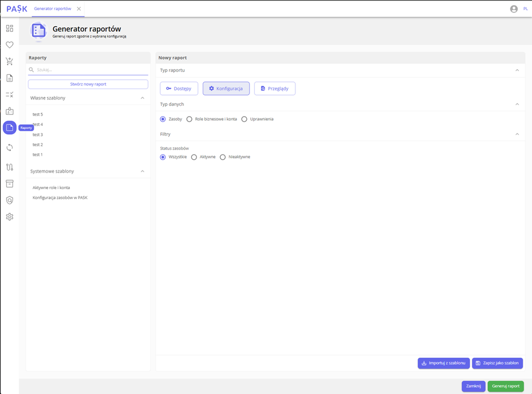Collapse the Filtry section chevron
This screenshot has width=532, height=394.
click(x=517, y=134)
